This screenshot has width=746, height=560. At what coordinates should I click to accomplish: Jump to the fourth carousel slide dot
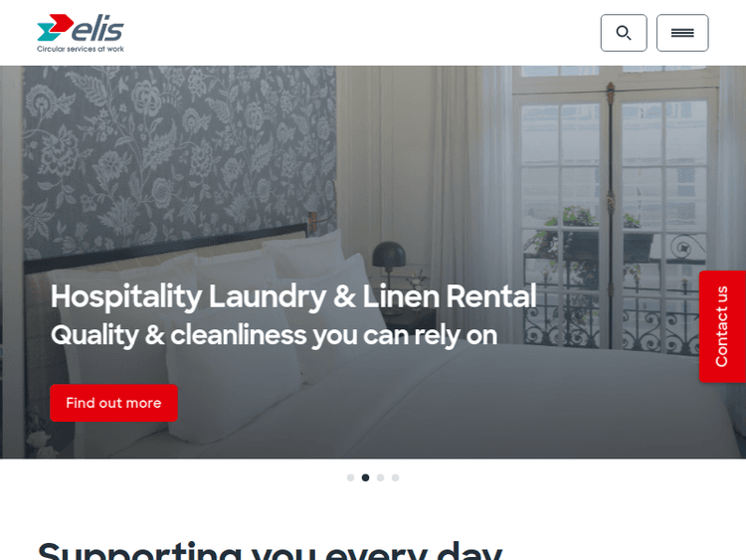click(395, 477)
